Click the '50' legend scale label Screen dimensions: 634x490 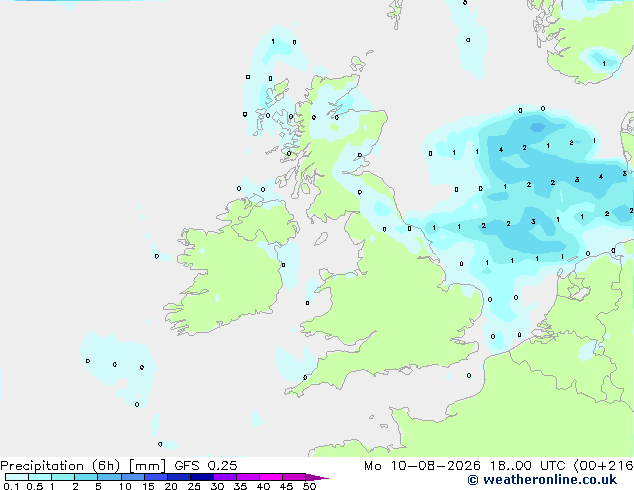[309, 486]
